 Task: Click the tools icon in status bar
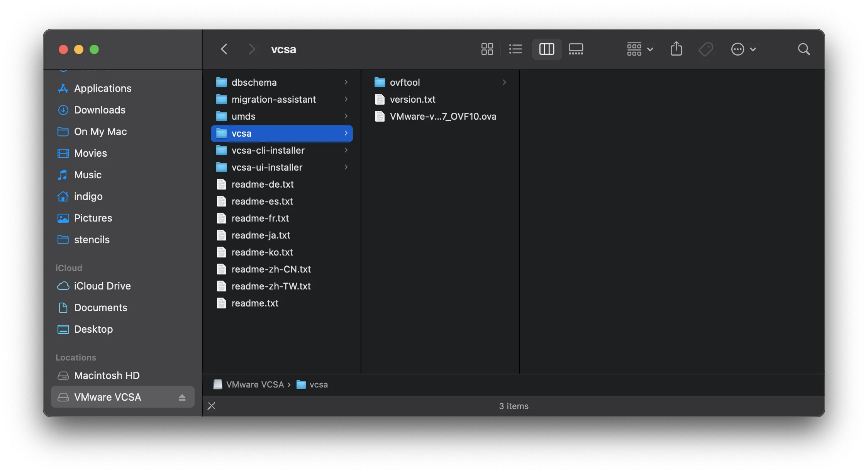click(x=212, y=406)
